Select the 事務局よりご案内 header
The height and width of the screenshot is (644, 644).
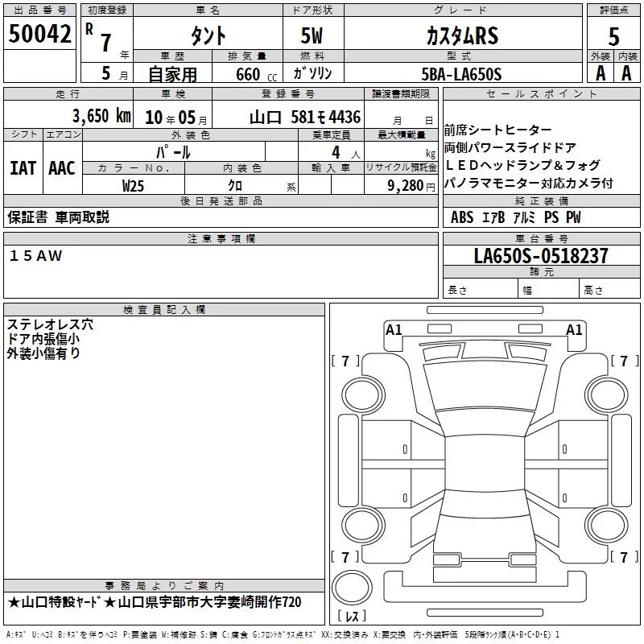[x=164, y=586]
